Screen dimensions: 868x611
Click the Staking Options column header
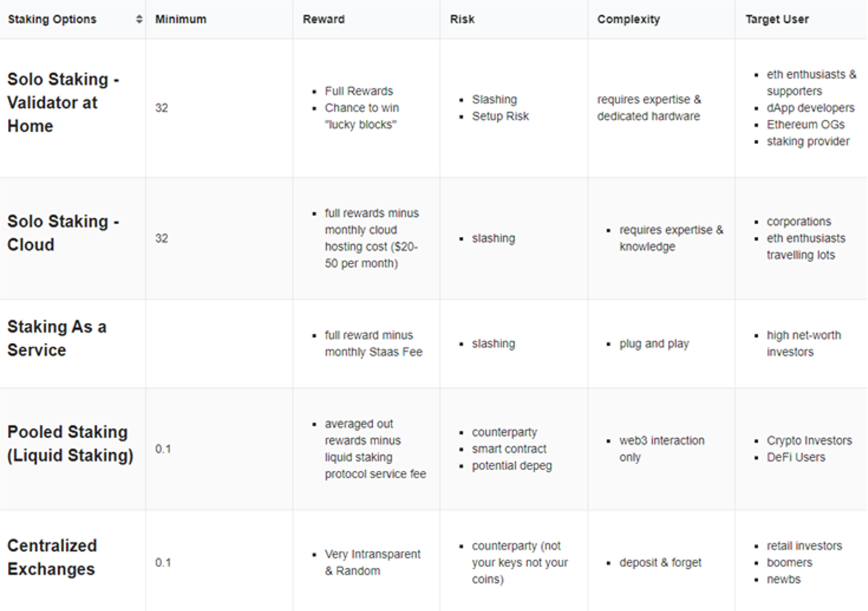coord(52,19)
